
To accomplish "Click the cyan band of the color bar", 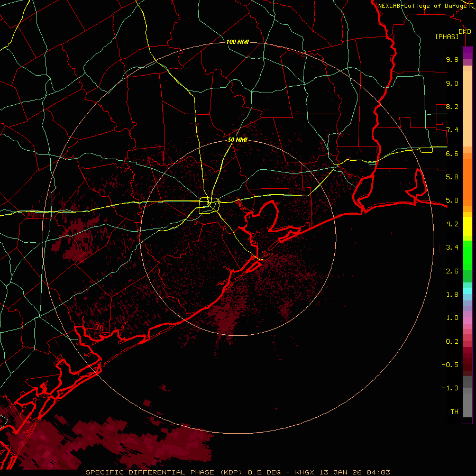I will click(x=467, y=291).
